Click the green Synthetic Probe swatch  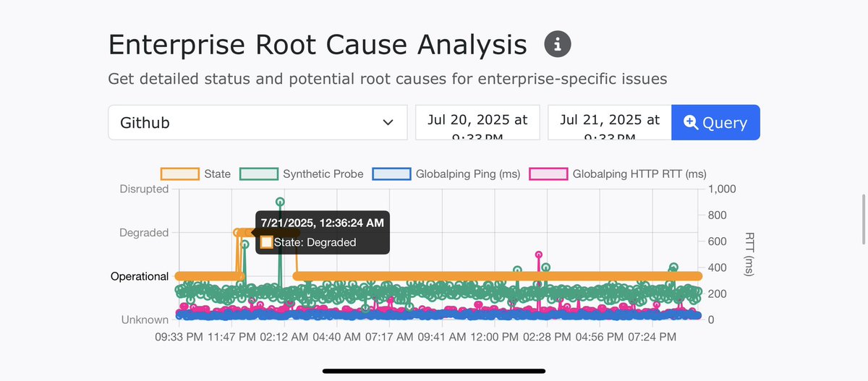point(258,174)
